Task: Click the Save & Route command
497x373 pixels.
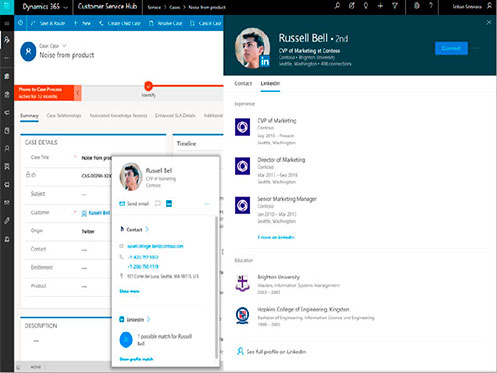Action: click(x=48, y=23)
